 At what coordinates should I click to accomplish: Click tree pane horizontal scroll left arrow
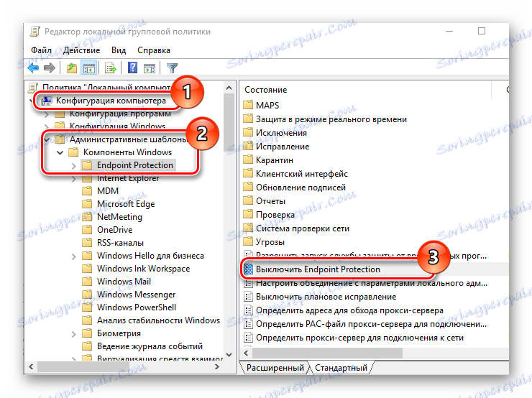[x=31, y=366]
